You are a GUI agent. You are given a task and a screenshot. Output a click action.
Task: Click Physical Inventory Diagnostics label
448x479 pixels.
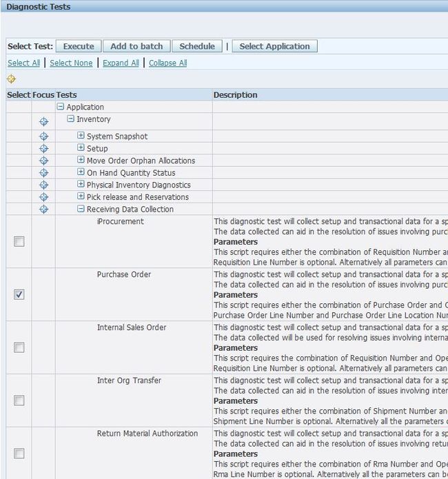click(139, 185)
